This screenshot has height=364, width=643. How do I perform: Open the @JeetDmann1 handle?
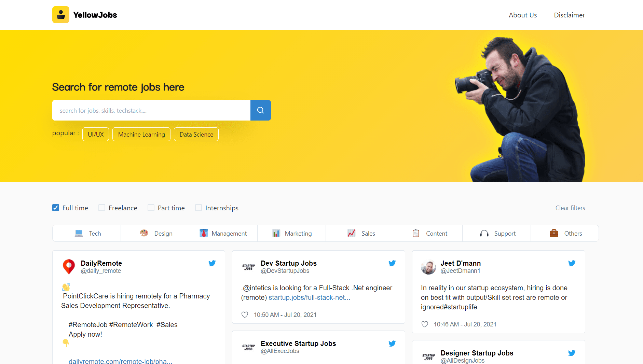(460, 271)
